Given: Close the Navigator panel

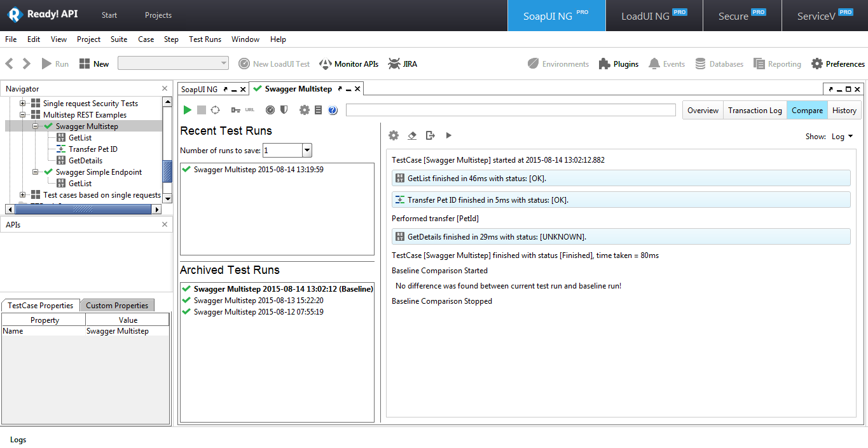Looking at the screenshot, I should point(165,89).
